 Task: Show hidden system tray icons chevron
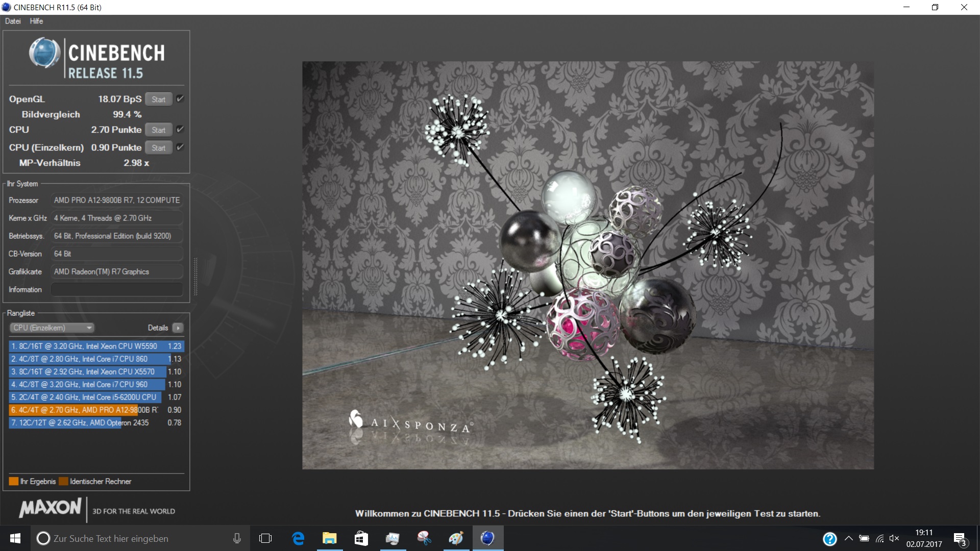pyautogui.click(x=848, y=538)
